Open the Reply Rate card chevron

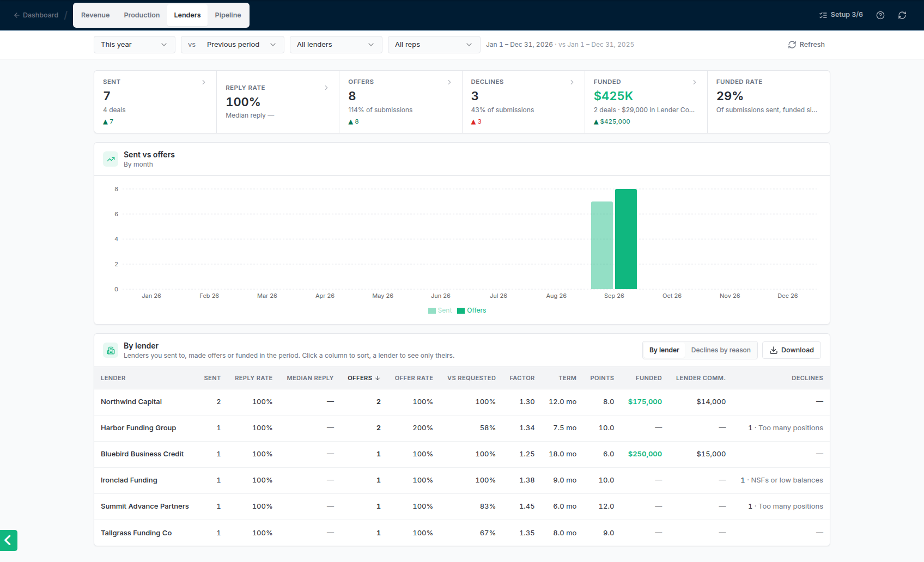326,88
